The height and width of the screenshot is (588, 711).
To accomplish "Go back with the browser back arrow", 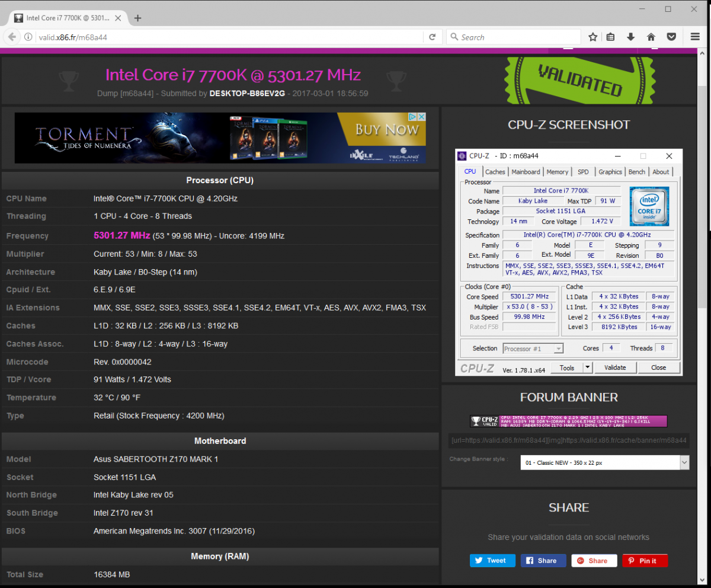I will 11,37.
